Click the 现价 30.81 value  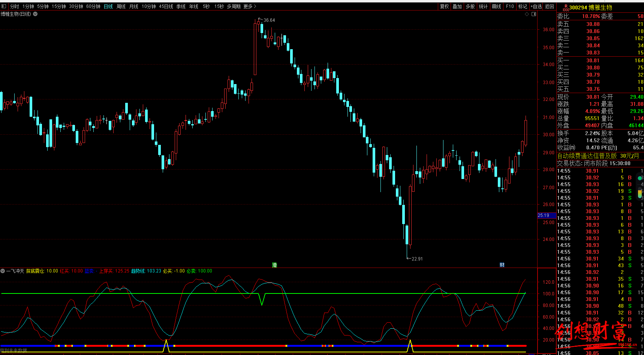pyautogui.click(x=593, y=97)
